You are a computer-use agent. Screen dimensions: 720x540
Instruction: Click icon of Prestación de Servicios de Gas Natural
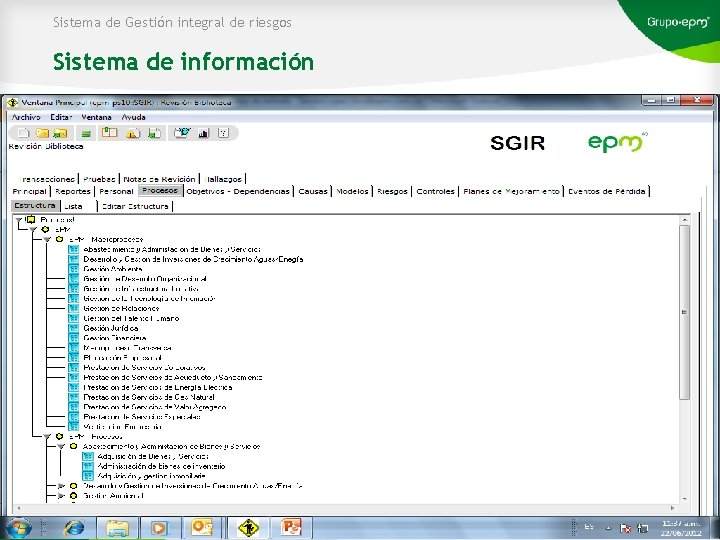[x=73, y=397]
